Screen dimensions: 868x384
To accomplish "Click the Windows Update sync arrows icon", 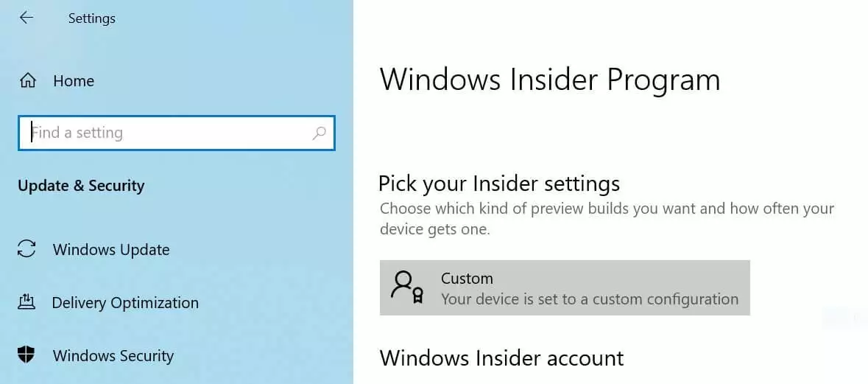I will point(27,249).
